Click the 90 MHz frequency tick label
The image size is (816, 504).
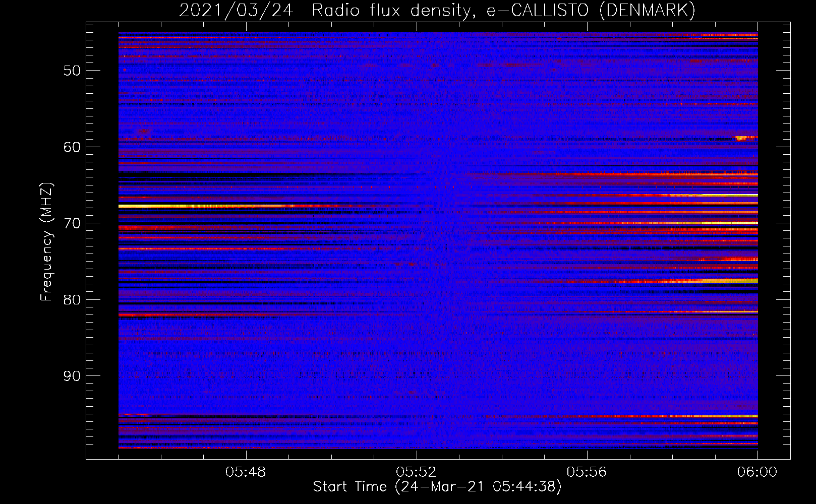72,376
